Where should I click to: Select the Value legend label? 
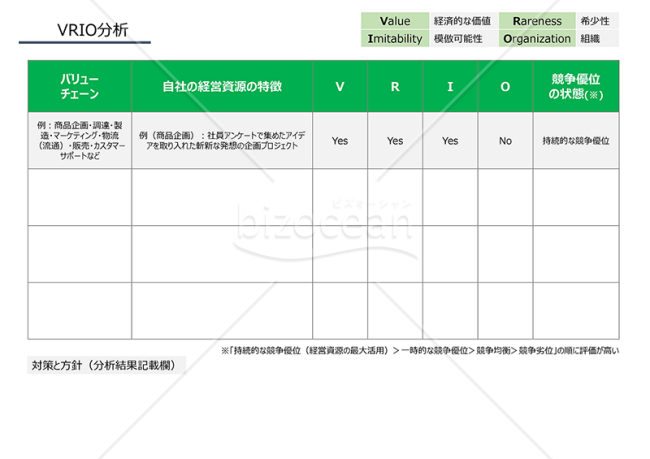(395, 21)
